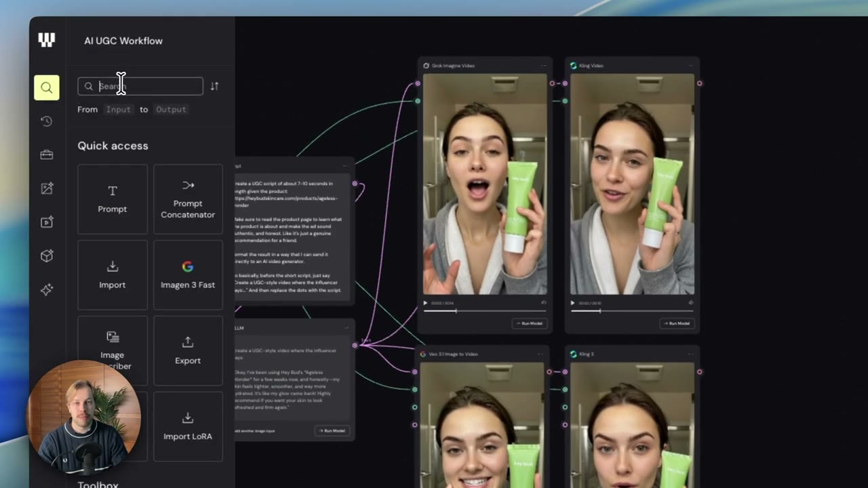868x488 pixels.
Task: Click the Grok Imagine Video preview thumbnail
Action: 485,184
